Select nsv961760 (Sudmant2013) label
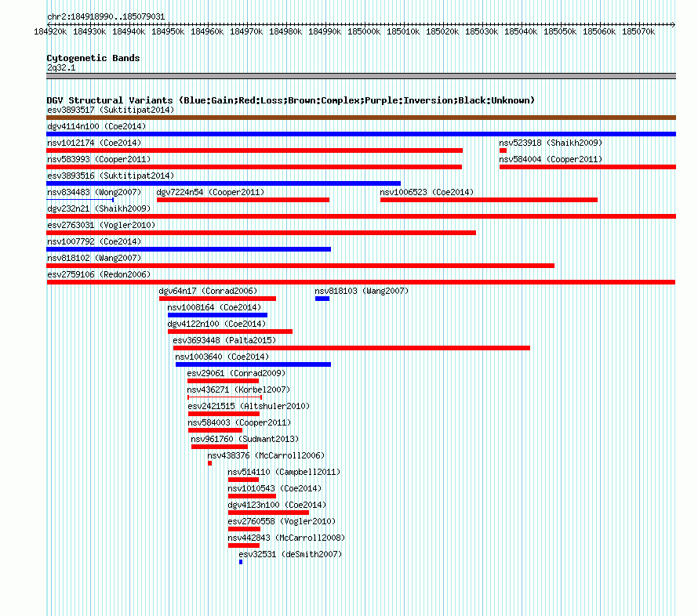Image resolution: width=698 pixels, height=616 pixels. [x=245, y=439]
